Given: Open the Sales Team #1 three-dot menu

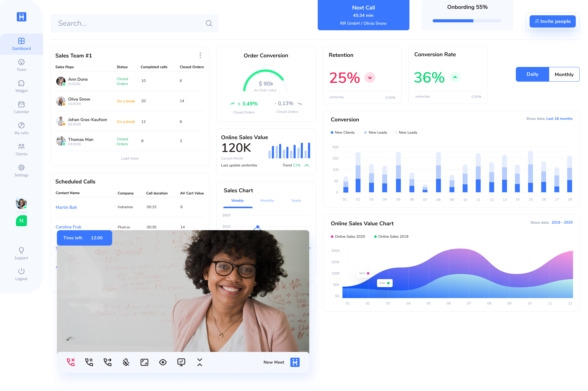Looking at the screenshot, I should coord(200,55).
